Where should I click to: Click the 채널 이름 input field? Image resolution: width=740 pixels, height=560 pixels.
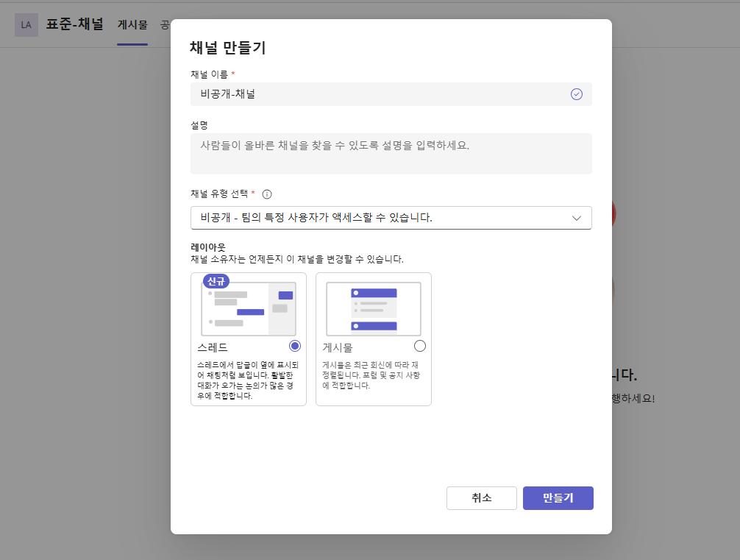tap(391, 94)
